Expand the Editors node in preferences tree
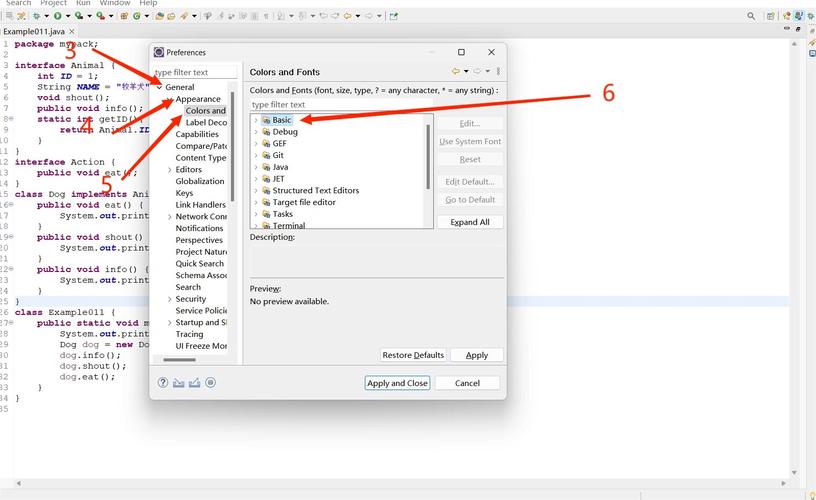The height and width of the screenshot is (500, 816). click(x=170, y=170)
